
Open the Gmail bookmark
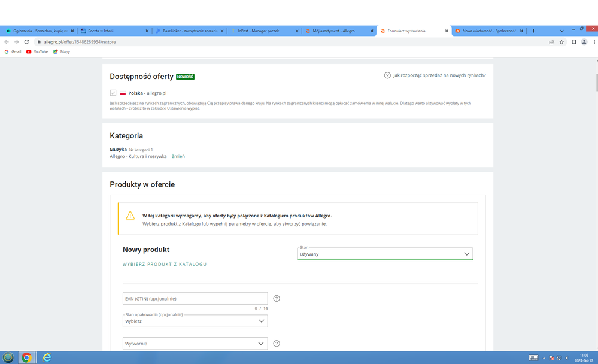point(13,52)
